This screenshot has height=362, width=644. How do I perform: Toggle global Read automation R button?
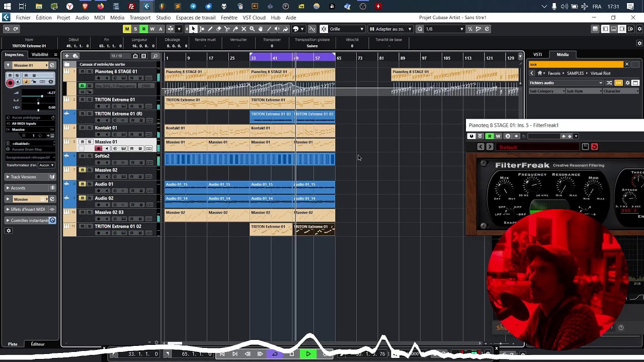[144, 29]
